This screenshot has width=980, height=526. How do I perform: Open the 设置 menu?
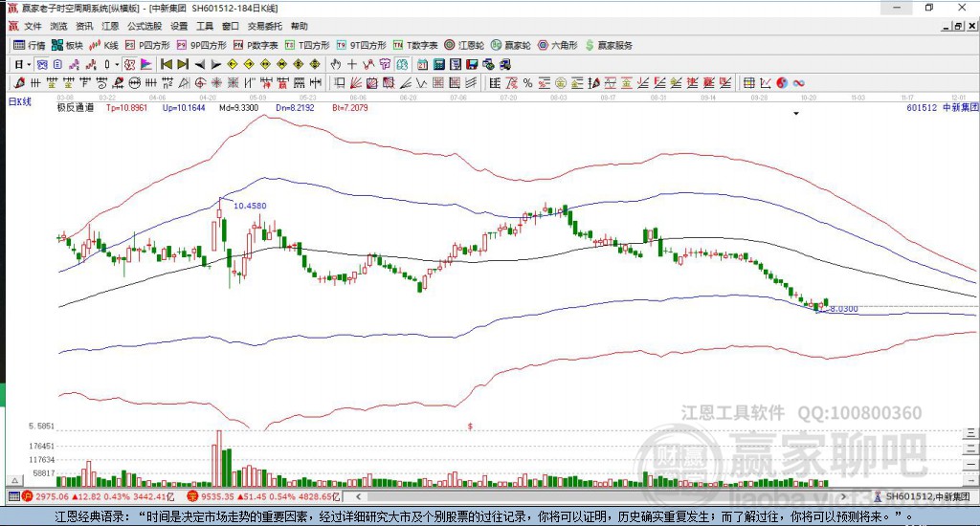pyautogui.click(x=179, y=26)
